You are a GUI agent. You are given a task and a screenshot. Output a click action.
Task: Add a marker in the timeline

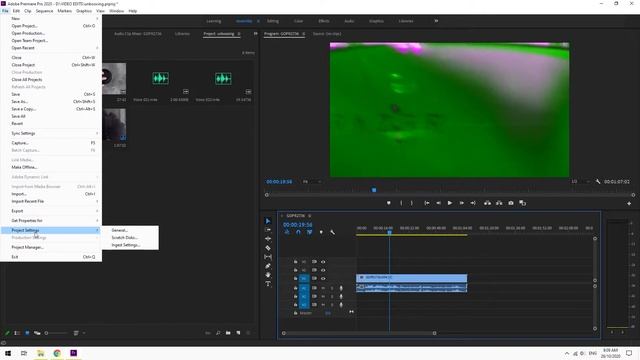point(321,232)
